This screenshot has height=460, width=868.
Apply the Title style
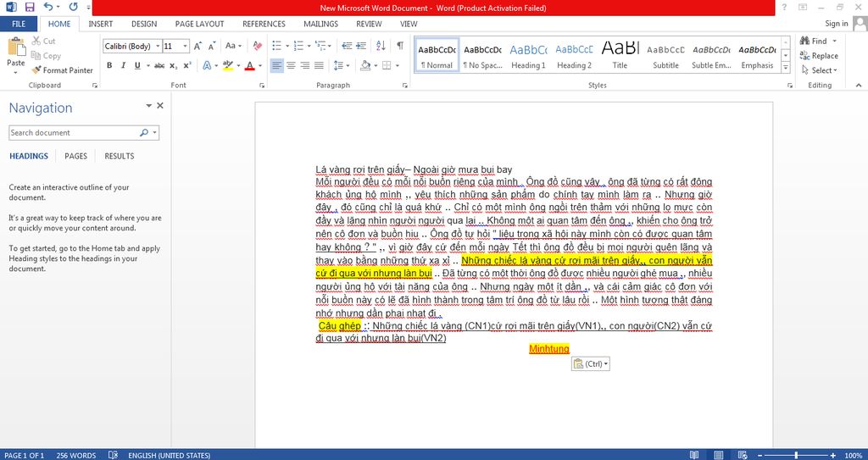coord(620,55)
